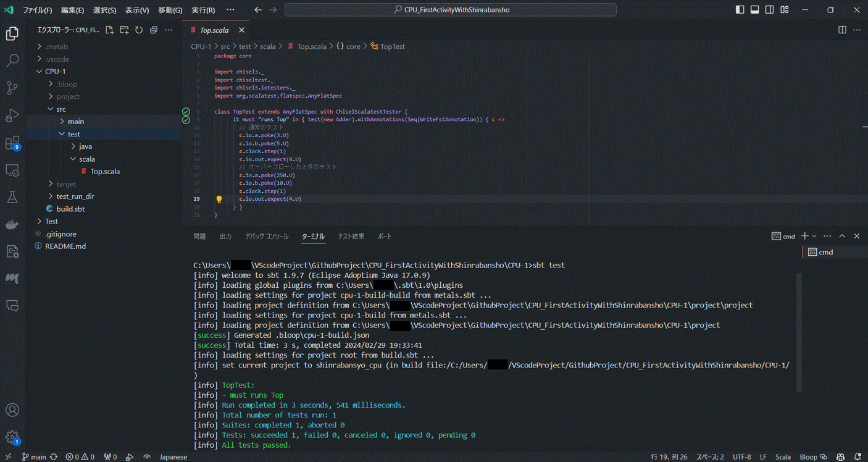868x462 pixels.
Task: Click the lightbulb code action icon
Action: pos(219,199)
